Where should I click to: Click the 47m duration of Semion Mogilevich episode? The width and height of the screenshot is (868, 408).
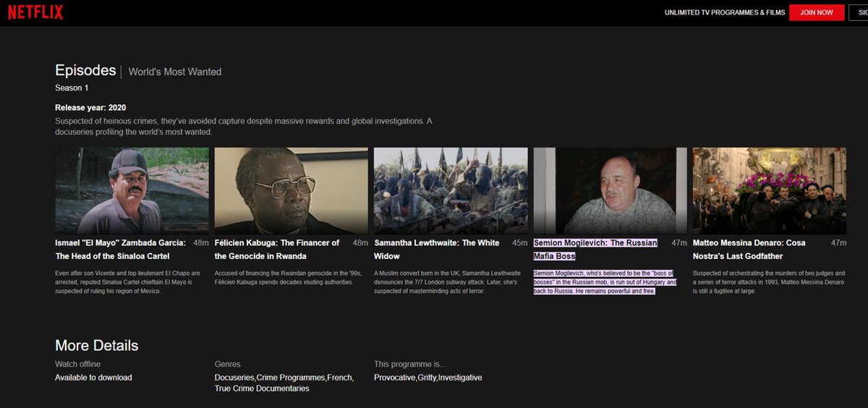coord(679,243)
